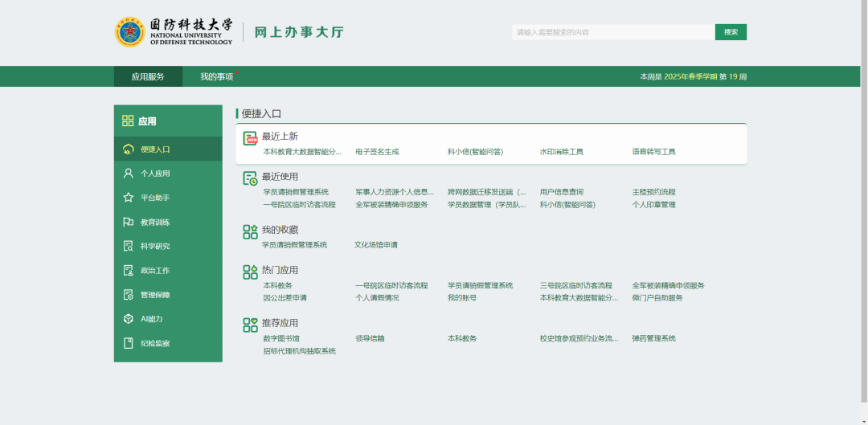
Task: Open 电子签名生成 link
Action: 377,152
